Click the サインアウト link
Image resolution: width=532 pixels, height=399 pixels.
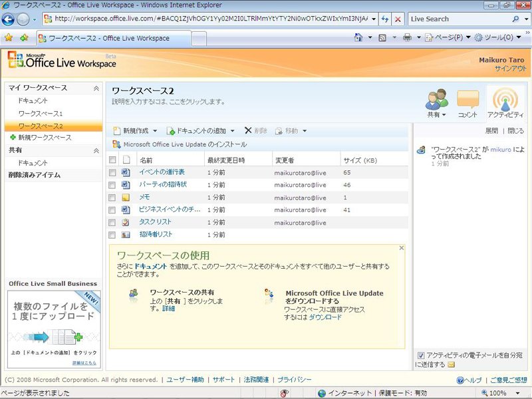point(510,68)
